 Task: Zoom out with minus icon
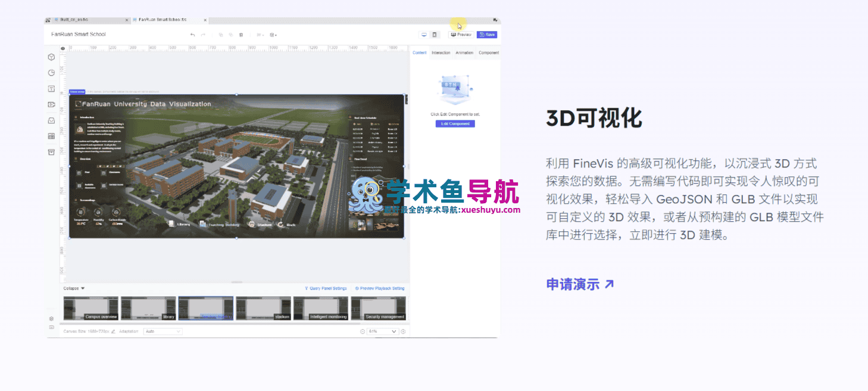(x=363, y=331)
